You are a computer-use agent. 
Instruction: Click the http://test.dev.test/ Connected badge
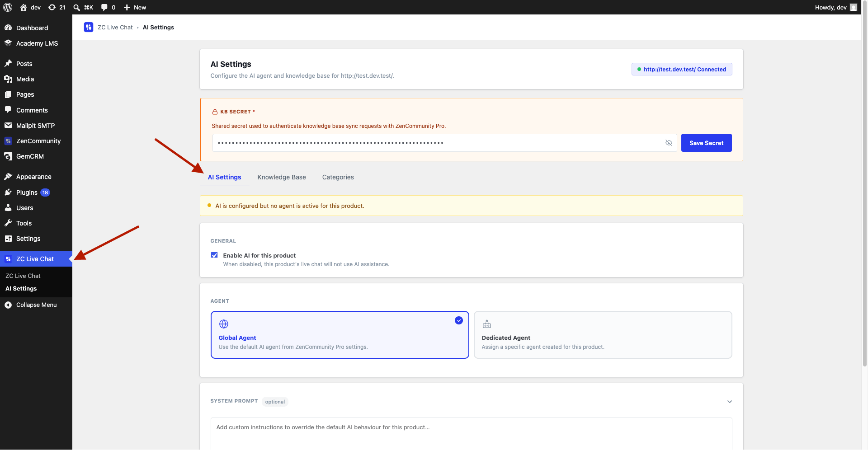pyautogui.click(x=682, y=69)
